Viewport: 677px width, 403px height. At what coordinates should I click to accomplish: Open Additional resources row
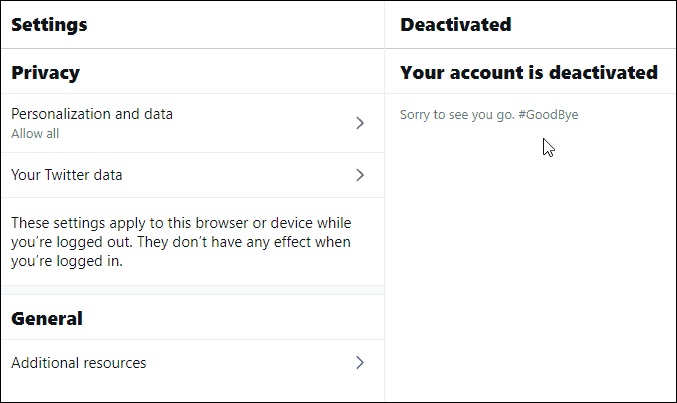pyautogui.click(x=79, y=363)
